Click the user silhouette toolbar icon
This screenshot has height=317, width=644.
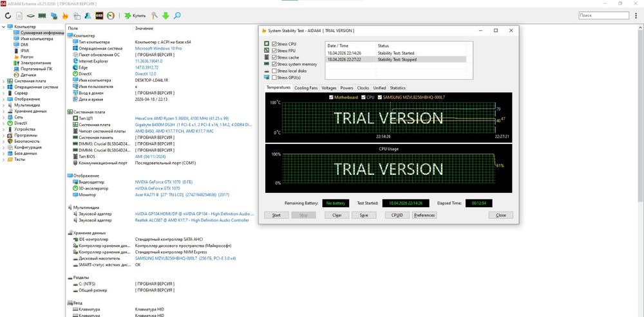pos(88,15)
